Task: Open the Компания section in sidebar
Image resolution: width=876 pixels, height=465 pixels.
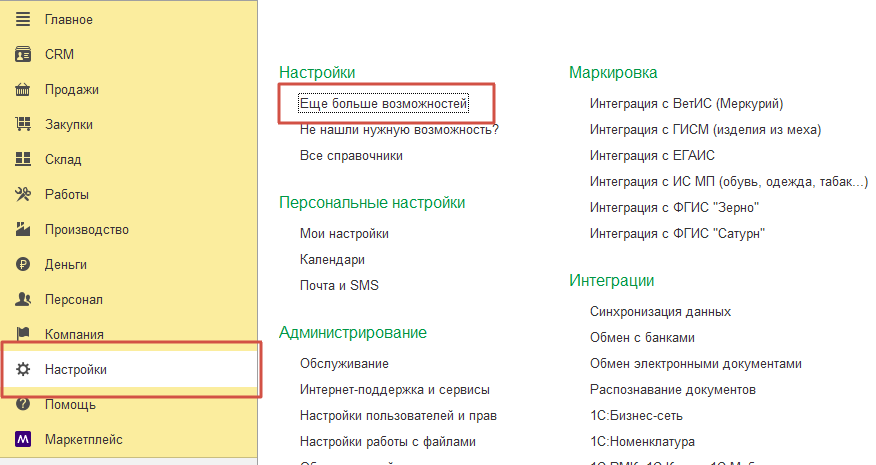Action: [x=74, y=334]
